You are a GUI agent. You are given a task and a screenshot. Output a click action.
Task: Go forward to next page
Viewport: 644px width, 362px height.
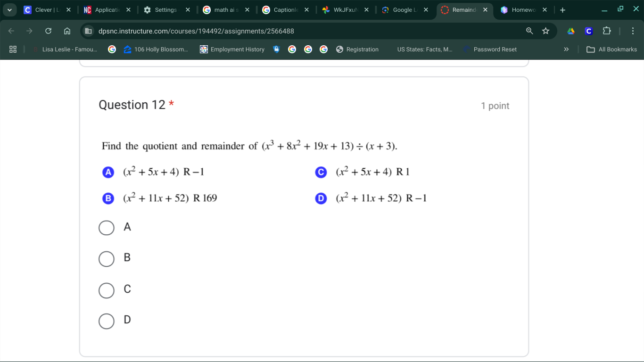(30, 31)
